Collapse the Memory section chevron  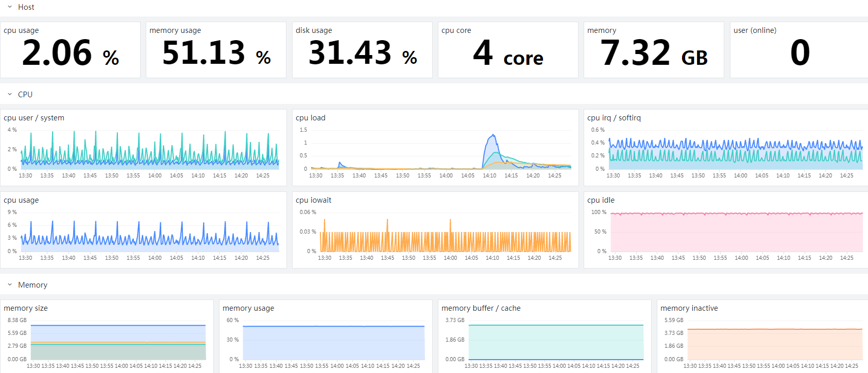pyautogui.click(x=9, y=285)
